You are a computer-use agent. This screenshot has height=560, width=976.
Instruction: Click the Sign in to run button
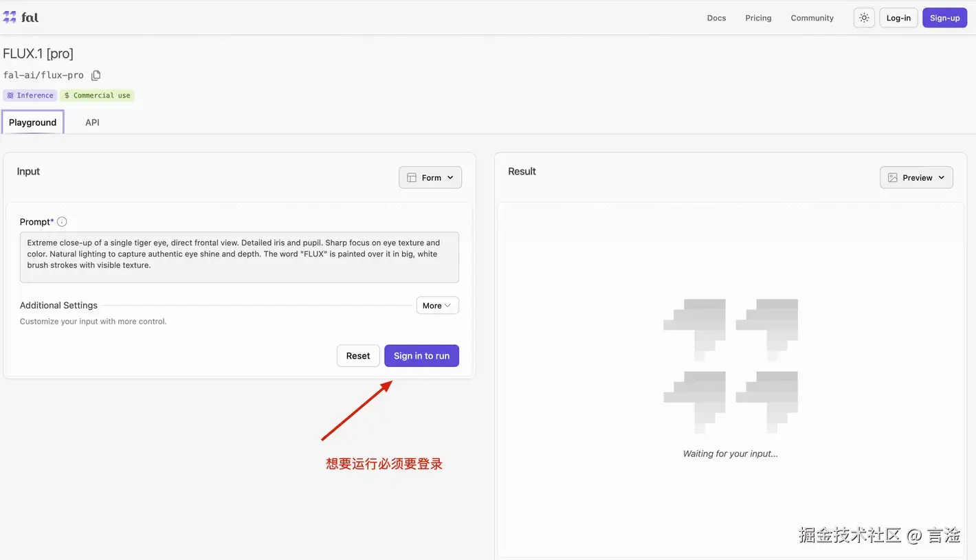coord(421,356)
